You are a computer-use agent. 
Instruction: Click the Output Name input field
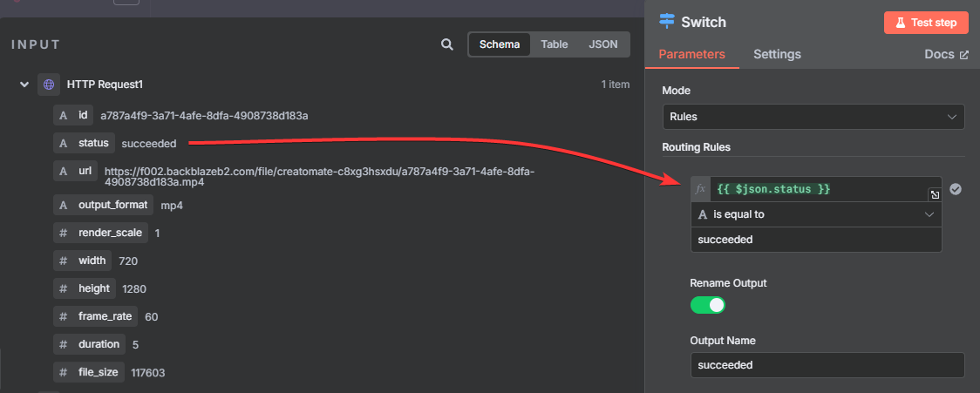click(827, 365)
